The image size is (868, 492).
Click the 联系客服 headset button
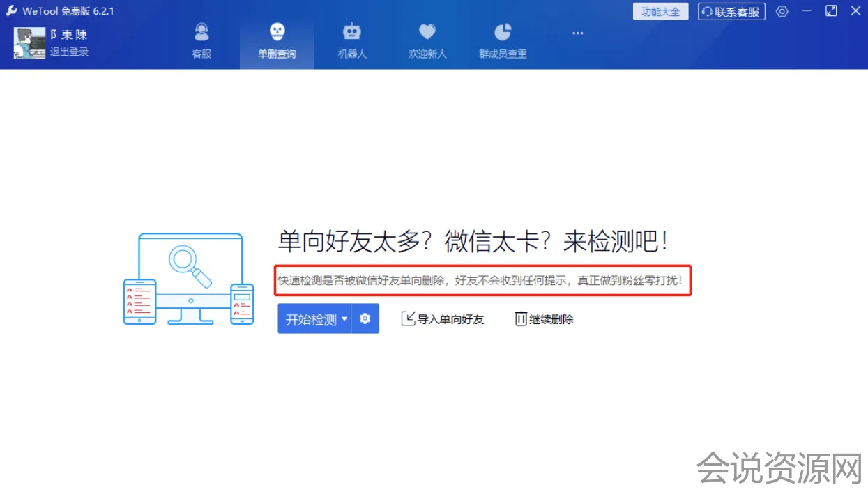tap(731, 12)
